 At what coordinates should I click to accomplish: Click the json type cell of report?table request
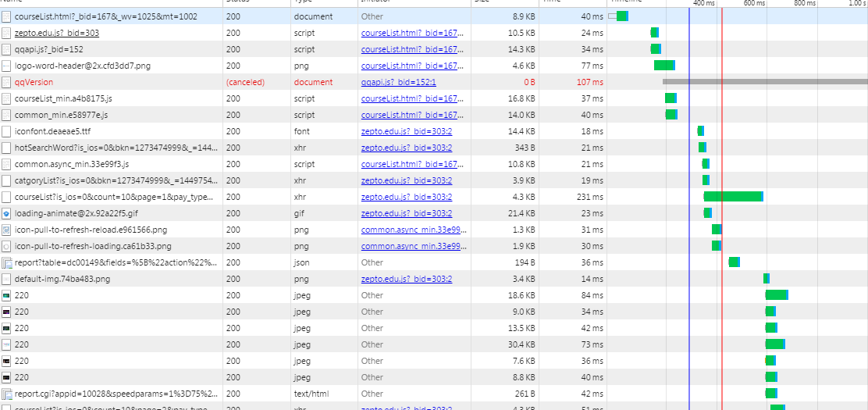[302, 262]
